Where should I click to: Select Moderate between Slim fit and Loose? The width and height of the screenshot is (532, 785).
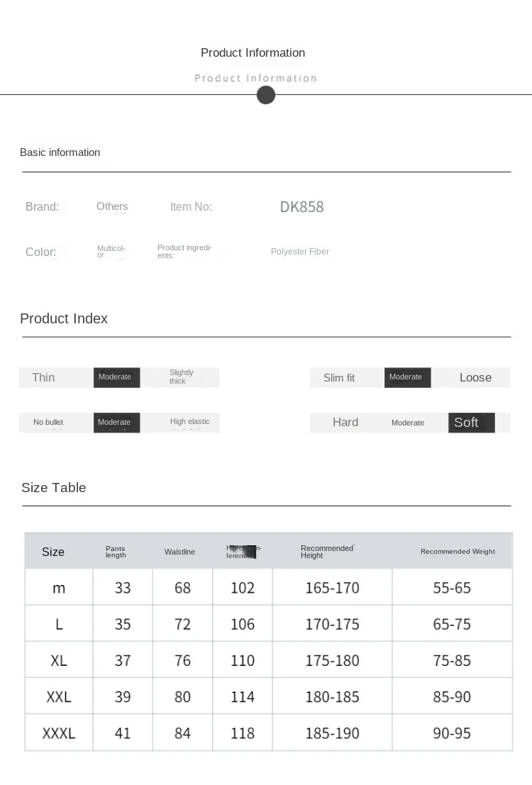pyautogui.click(x=407, y=377)
